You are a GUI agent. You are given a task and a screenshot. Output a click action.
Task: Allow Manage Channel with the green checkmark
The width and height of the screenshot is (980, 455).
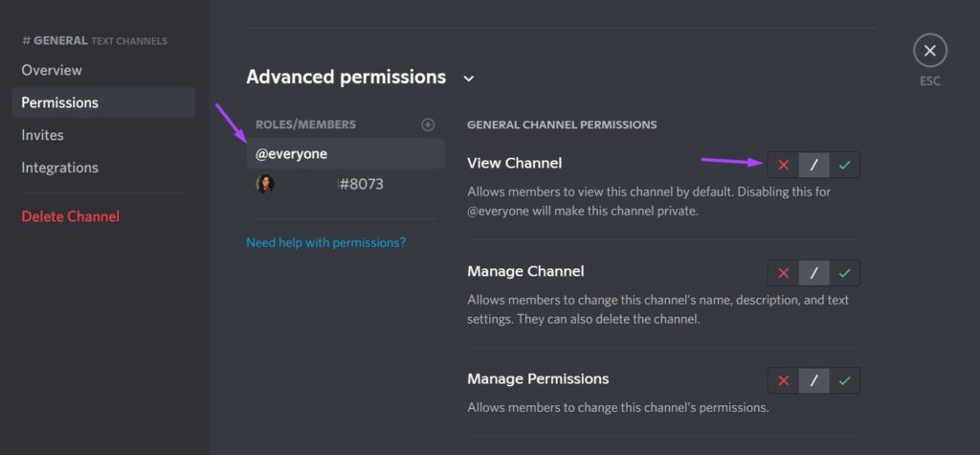844,273
